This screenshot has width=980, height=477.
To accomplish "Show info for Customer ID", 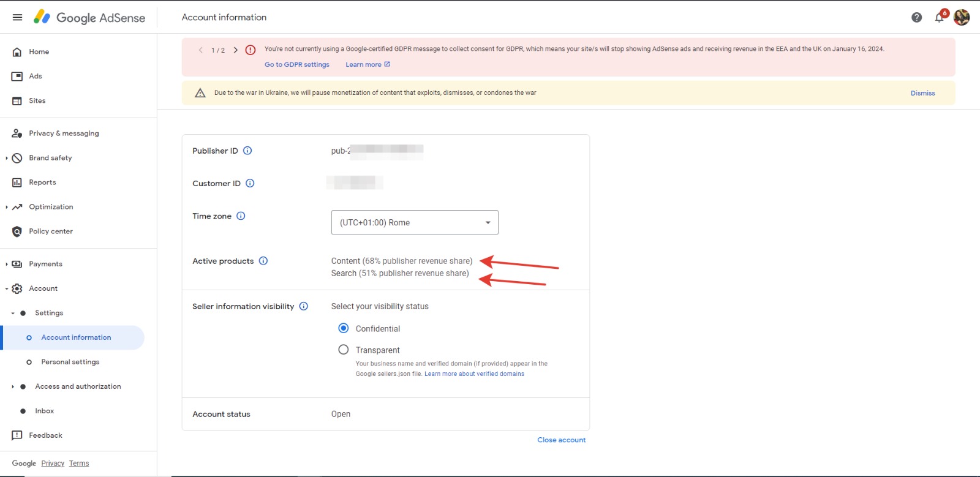I will [x=250, y=183].
